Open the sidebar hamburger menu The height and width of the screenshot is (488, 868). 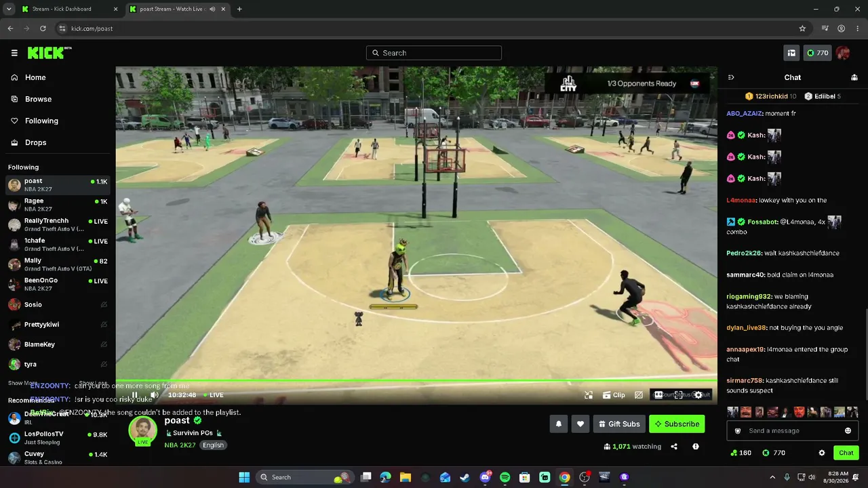point(14,53)
